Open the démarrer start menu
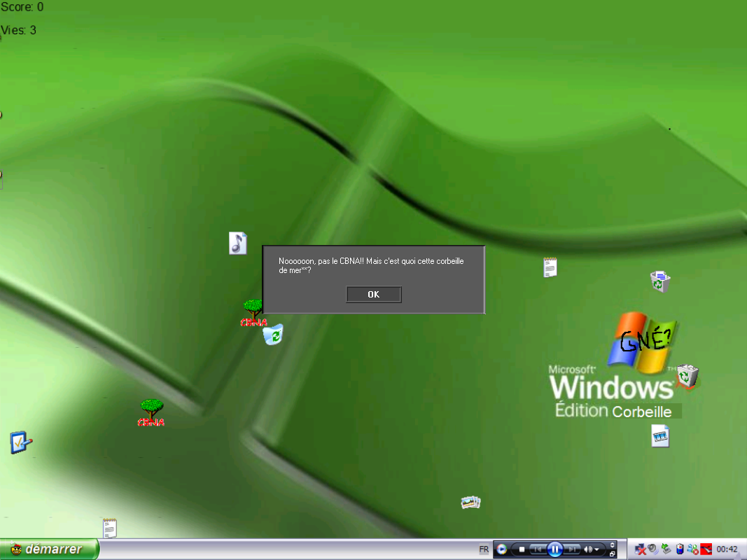This screenshot has width=747, height=560. point(49,549)
